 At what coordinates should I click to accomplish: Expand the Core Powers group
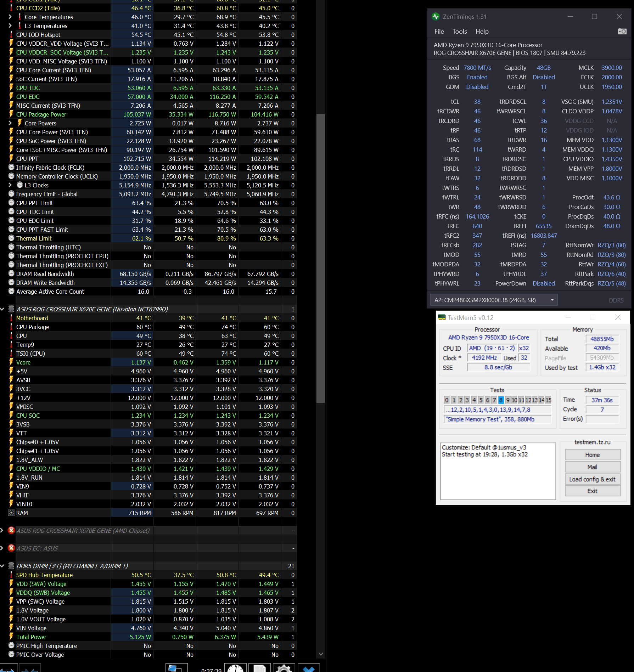[10, 123]
